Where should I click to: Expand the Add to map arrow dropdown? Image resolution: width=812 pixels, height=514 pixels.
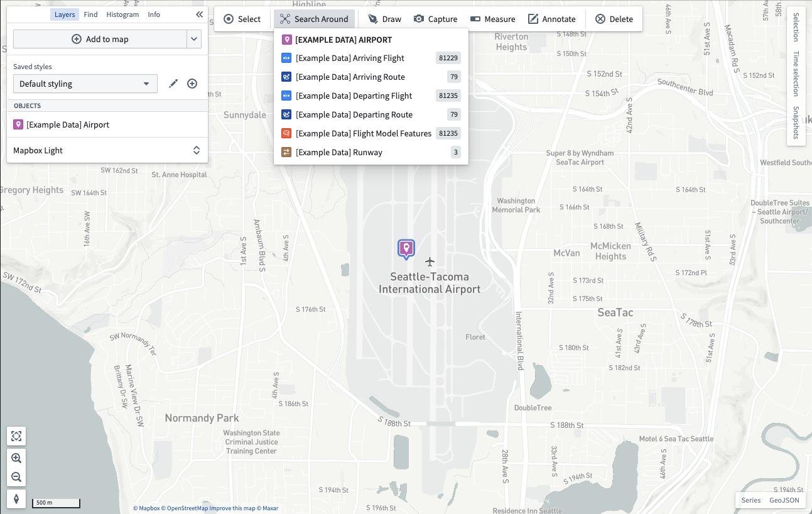point(194,39)
